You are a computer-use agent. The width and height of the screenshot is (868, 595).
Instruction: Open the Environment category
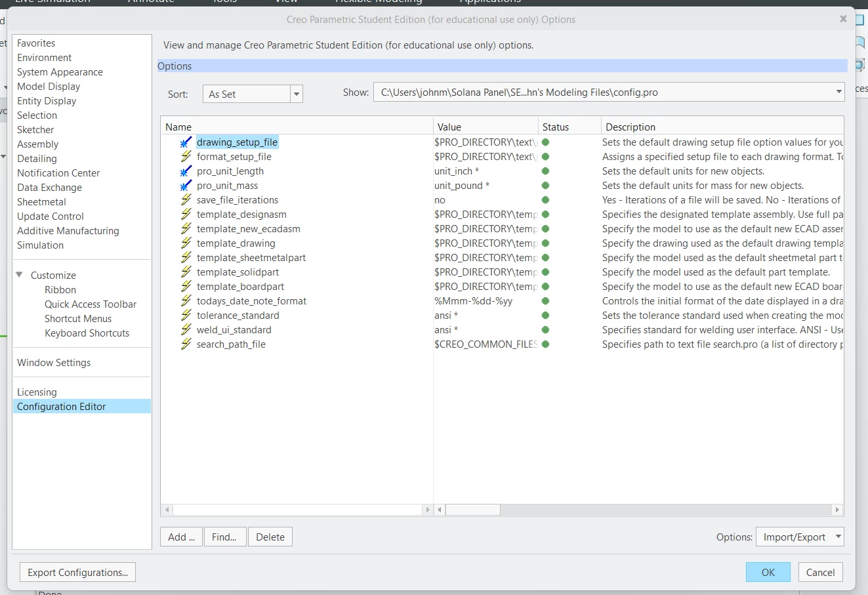tap(44, 58)
